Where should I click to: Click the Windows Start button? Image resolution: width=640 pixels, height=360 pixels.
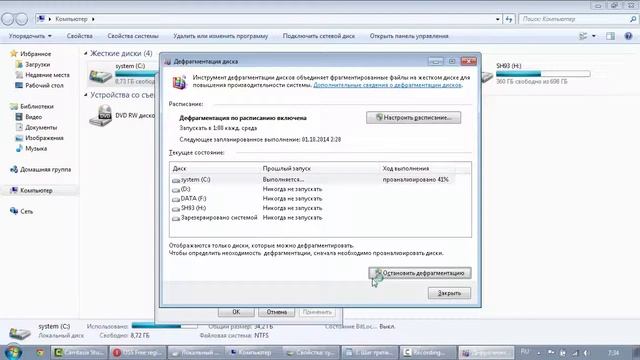pos(13,352)
